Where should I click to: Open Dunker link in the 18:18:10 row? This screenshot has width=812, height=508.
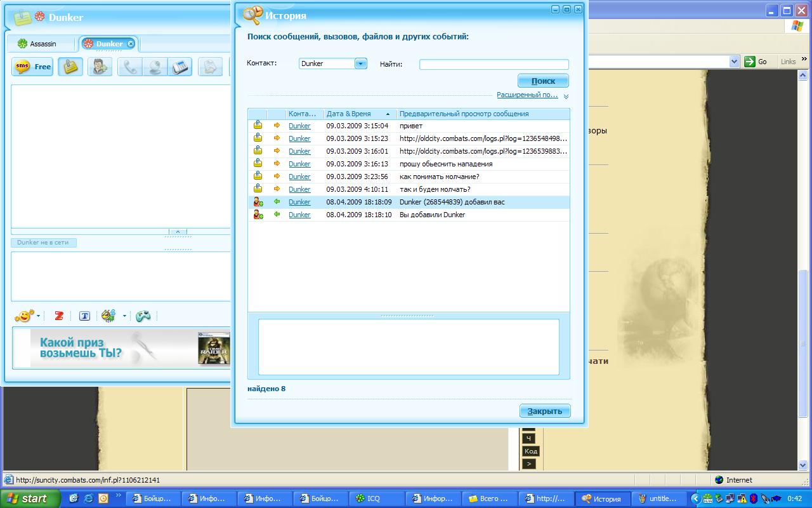click(x=299, y=215)
